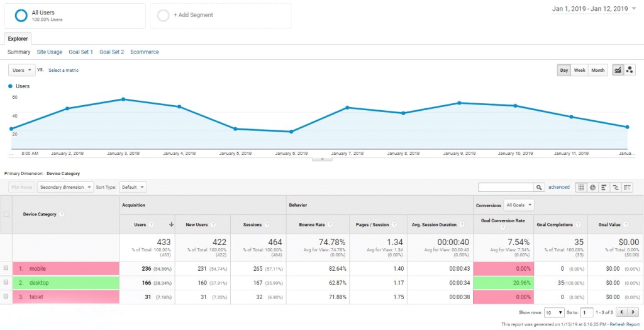Switch to Ecommerce metric group

coord(145,52)
